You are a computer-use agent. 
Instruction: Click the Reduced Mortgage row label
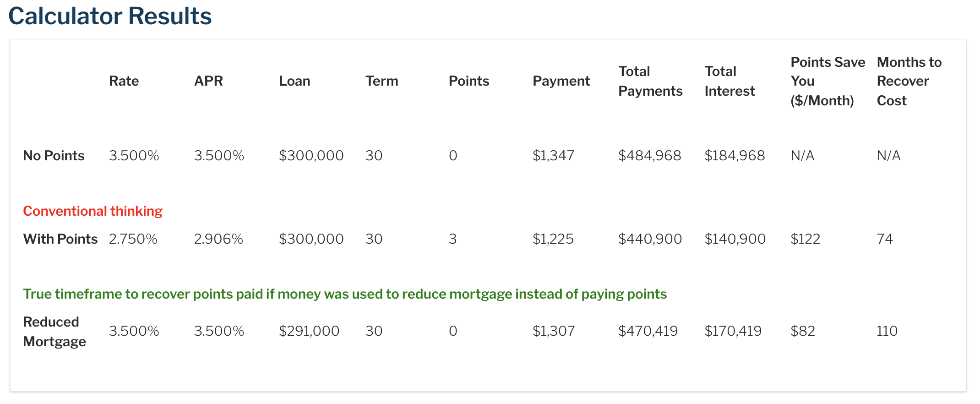coord(54,332)
